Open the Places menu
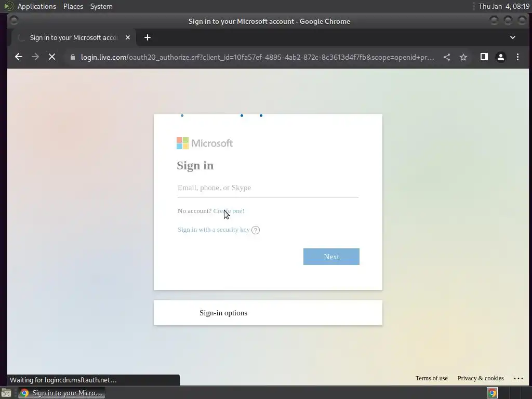Viewport: 532px width, 399px height. (73, 6)
